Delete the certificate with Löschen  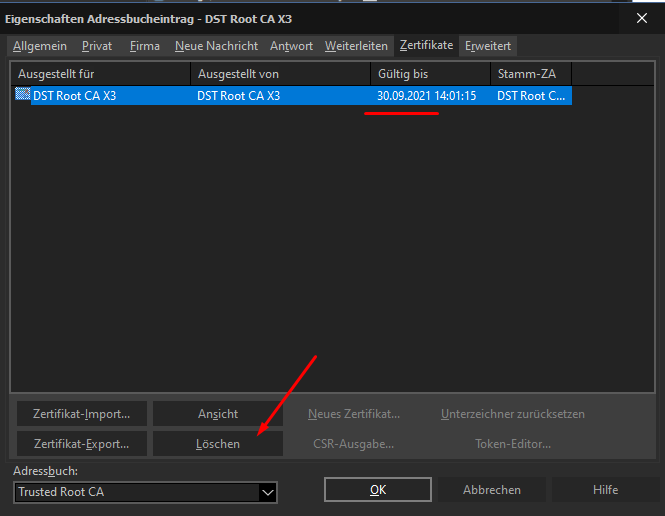pyautogui.click(x=218, y=444)
